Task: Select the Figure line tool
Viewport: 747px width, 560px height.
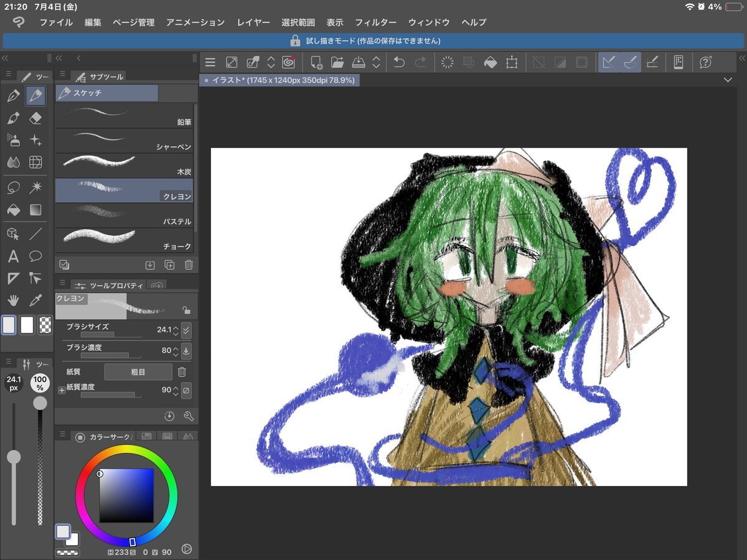Action: pyautogui.click(x=36, y=234)
